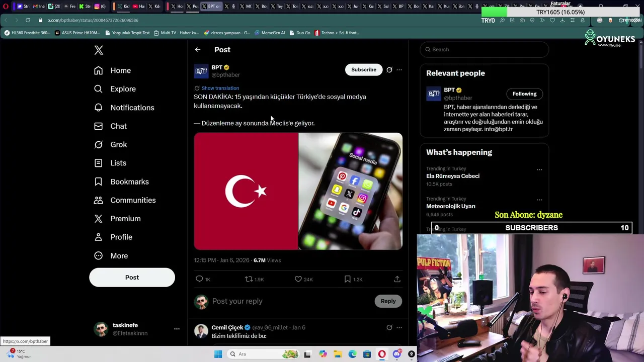The height and width of the screenshot is (362, 644).
Task: Open Bookmarks in the sidebar
Action: [x=121, y=182]
